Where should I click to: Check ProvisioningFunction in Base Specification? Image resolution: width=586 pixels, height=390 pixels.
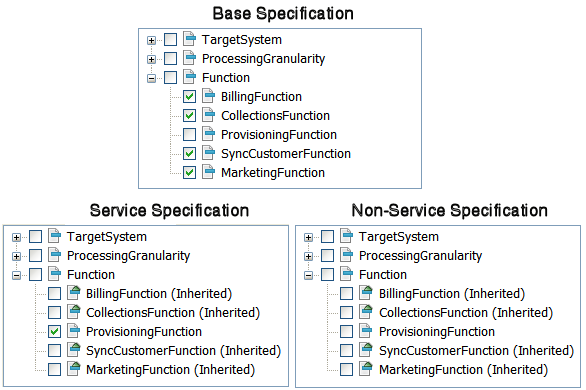pyautogui.click(x=189, y=134)
